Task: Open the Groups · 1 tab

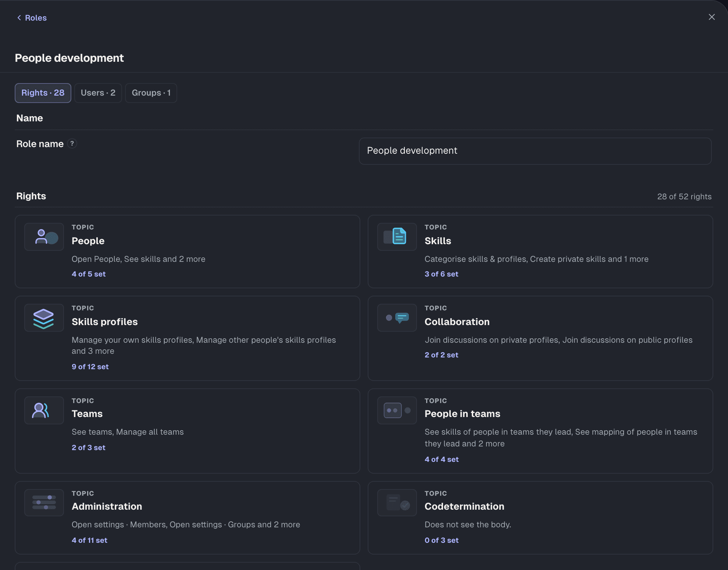Action: pos(151,93)
